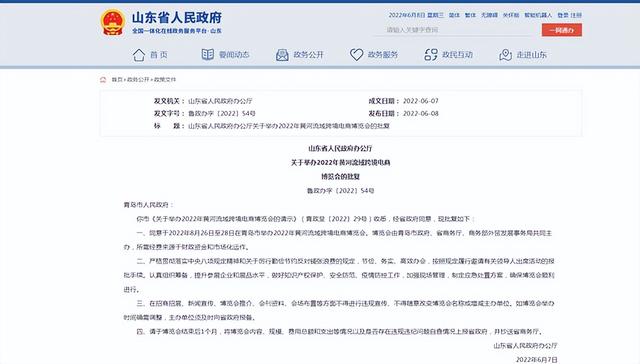Click the 走进山东 map pin icon
The image size is (640, 364).
tap(505, 55)
